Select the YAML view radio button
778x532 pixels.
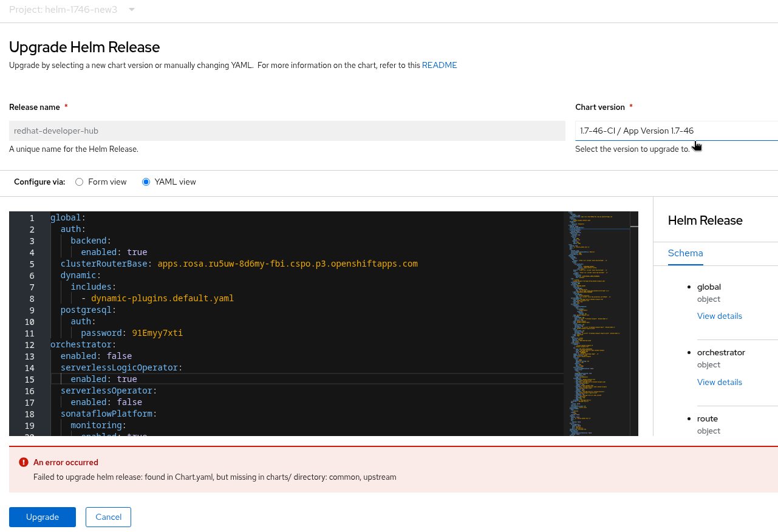point(146,182)
